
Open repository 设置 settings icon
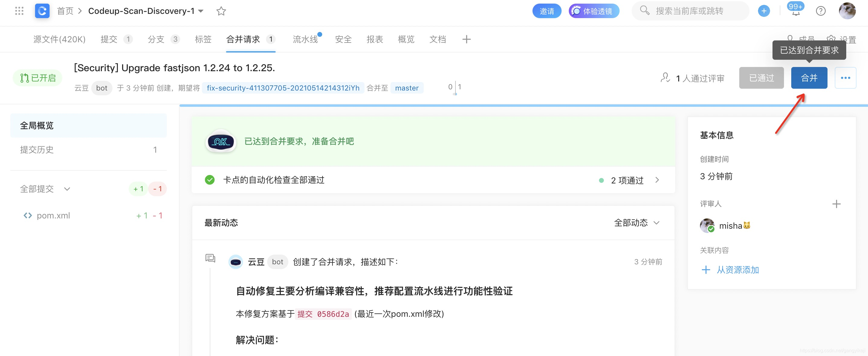click(x=831, y=39)
